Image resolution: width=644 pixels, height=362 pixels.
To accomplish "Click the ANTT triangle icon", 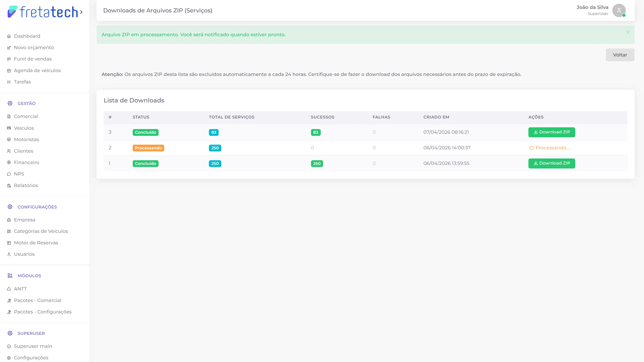I will coord(9,289).
